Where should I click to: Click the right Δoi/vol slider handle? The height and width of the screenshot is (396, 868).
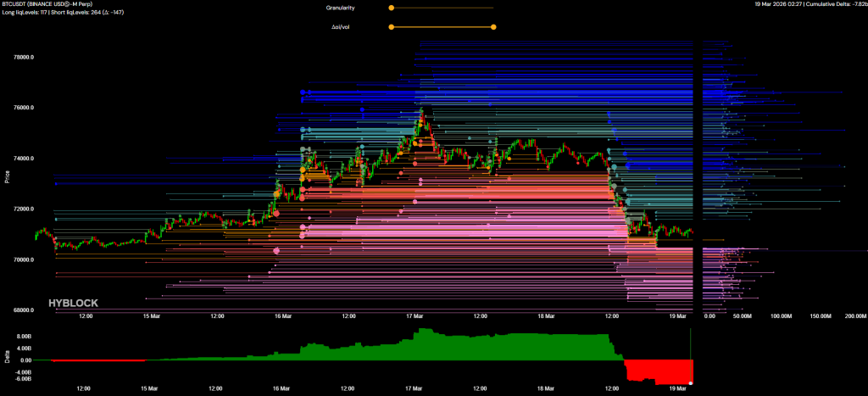click(x=493, y=27)
